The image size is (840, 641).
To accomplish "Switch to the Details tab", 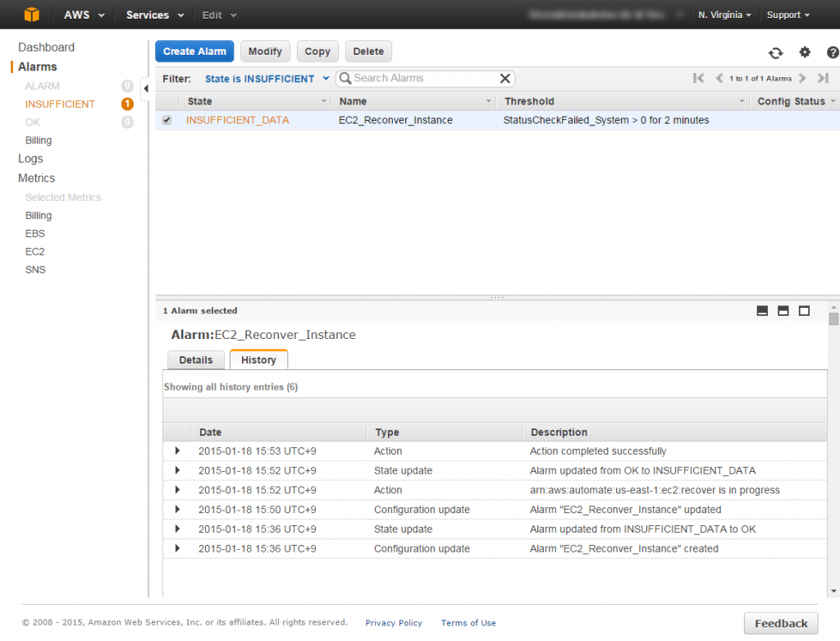I will pyautogui.click(x=195, y=359).
